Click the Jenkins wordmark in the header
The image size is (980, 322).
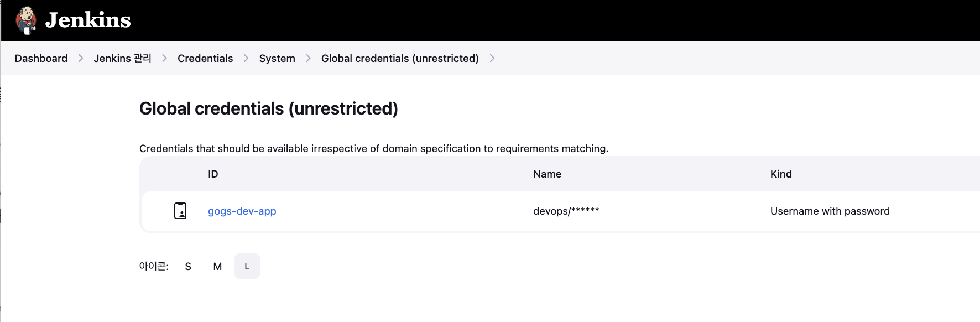click(x=88, y=20)
